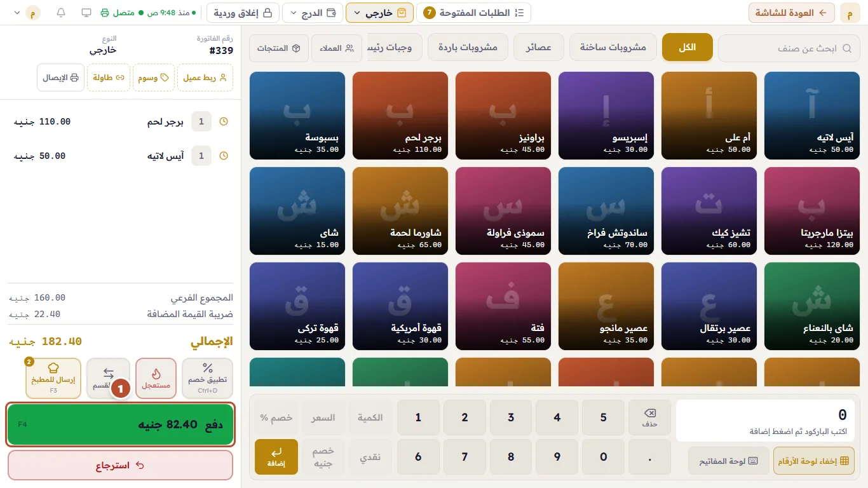Add tags with the وسوم button

tap(153, 78)
